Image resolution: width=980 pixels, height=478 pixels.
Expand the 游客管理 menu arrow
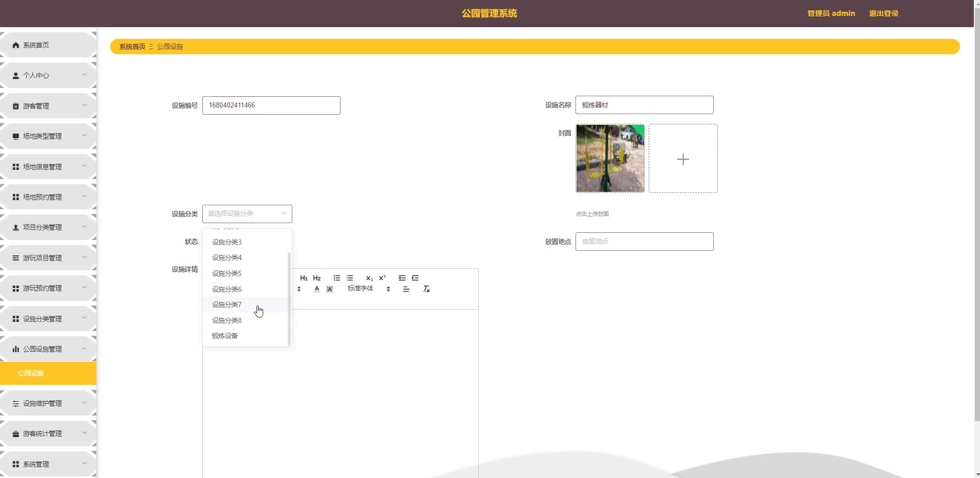tap(84, 105)
